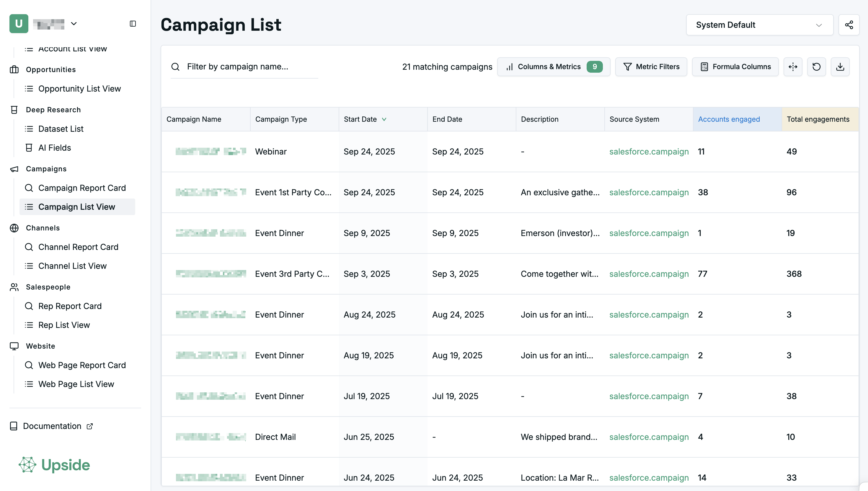
Task: Click the Upside logo
Action: tap(55, 465)
